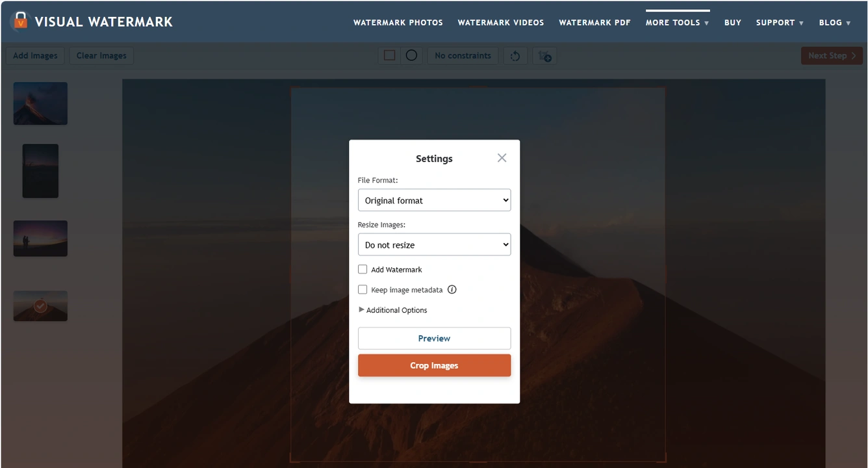Expand Additional Options
The width and height of the screenshot is (868, 468).
coord(393,310)
